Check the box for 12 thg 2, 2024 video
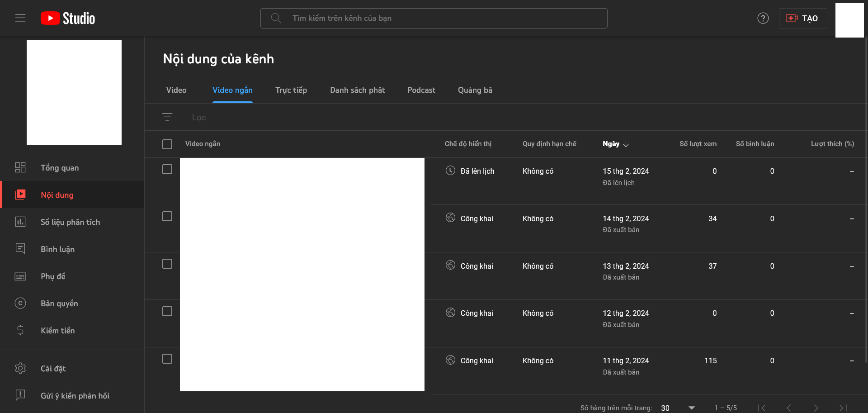Screen dimensions: 868x413 167,311
